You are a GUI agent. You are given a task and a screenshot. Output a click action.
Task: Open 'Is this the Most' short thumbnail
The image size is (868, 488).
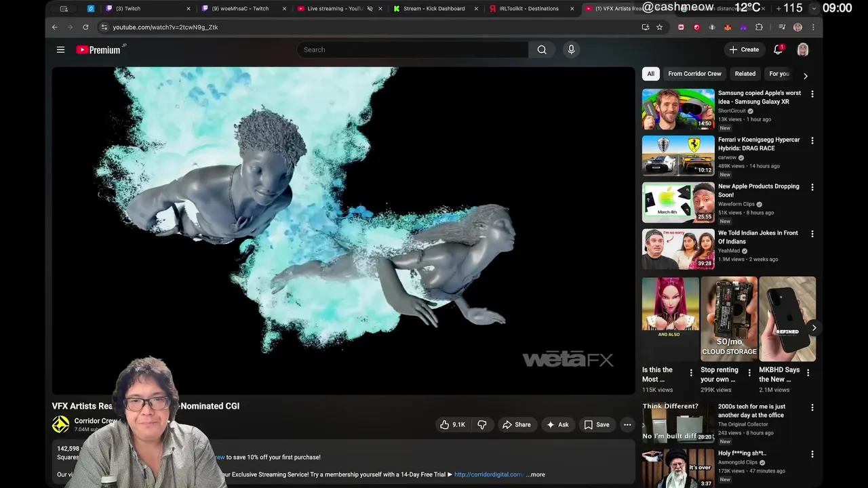(670, 319)
